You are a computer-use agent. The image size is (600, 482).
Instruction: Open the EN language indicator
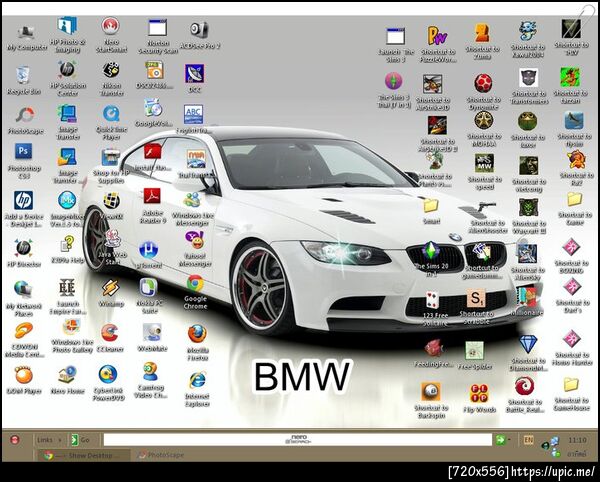528,440
